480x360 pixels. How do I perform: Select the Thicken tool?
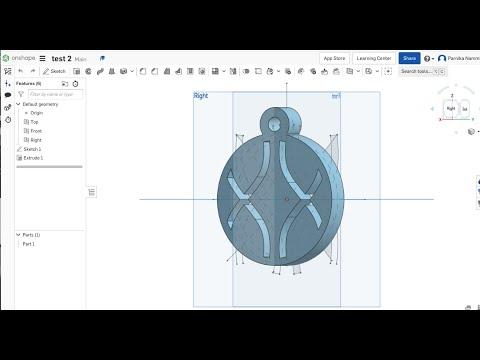tap(123, 71)
